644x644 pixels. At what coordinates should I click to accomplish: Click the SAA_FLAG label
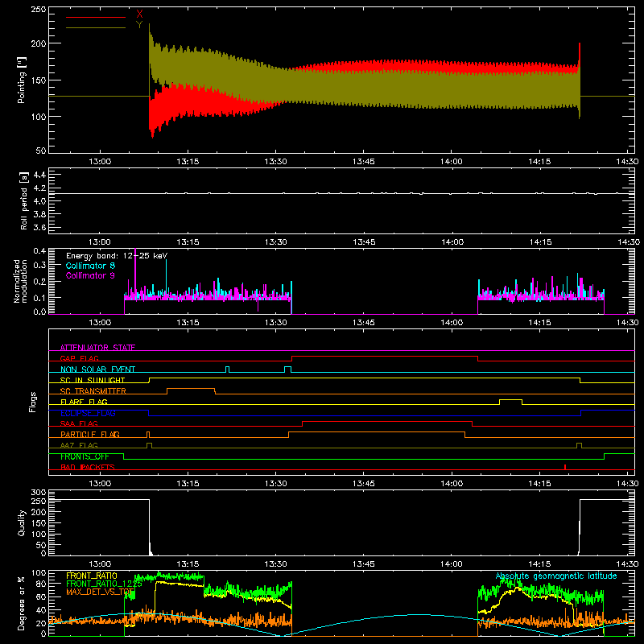click(x=79, y=423)
